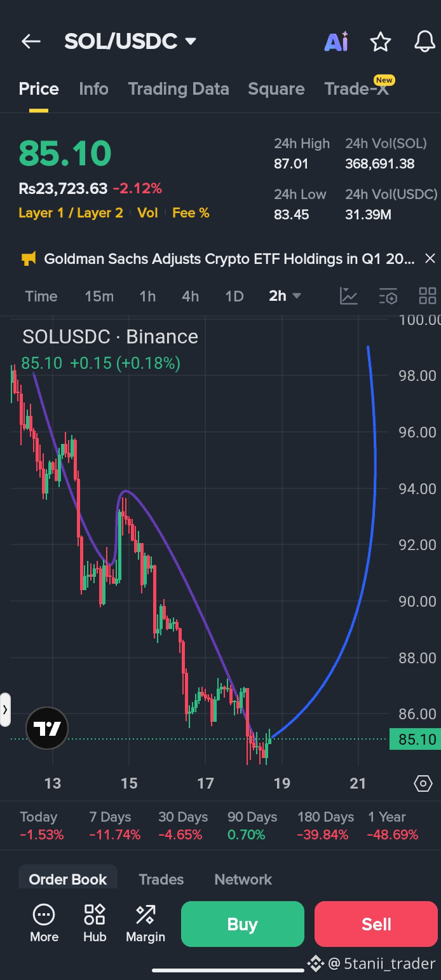Open the Margin trading icon
This screenshot has height=980, width=441.
[146, 923]
